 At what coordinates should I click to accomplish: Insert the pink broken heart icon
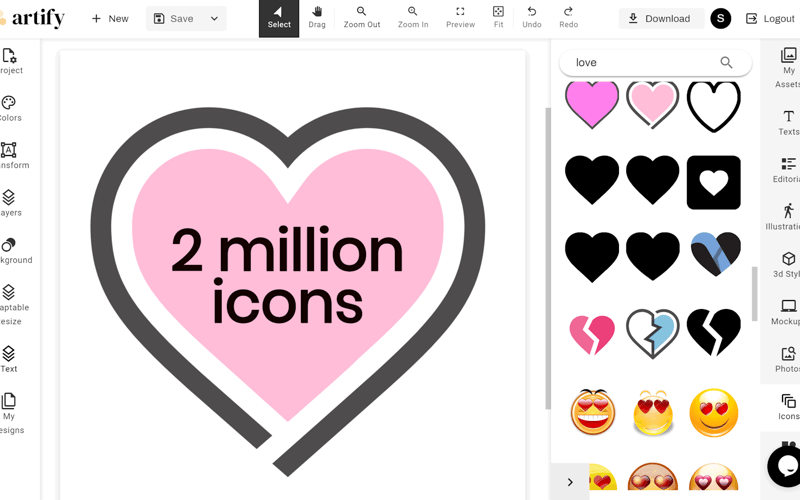[x=592, y=335]
